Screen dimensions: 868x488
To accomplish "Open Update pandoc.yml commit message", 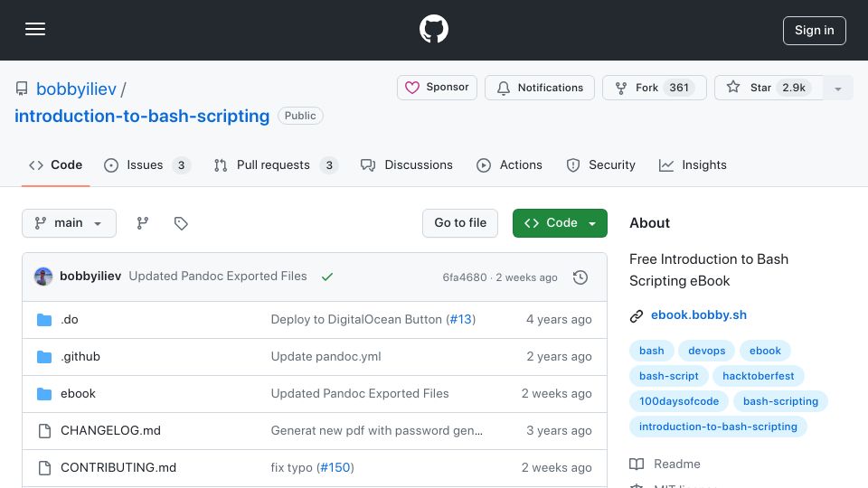I will tap(326, 356).
